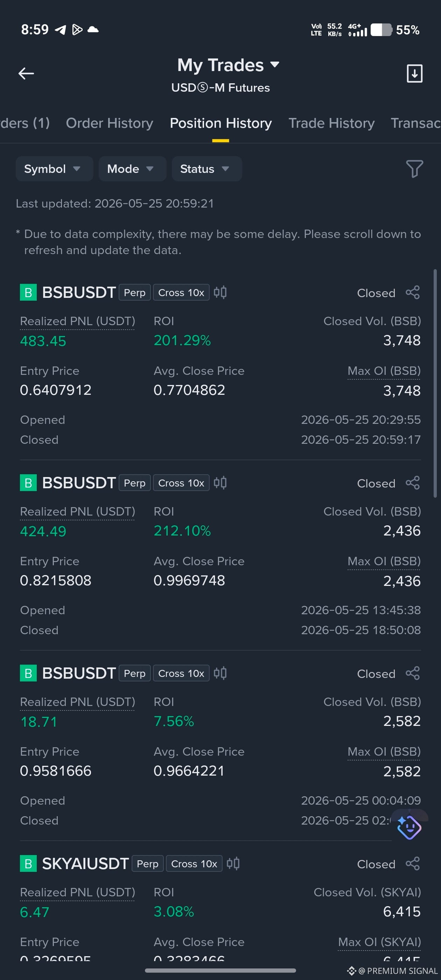The width and height of the screenshot is (441, 980).
Task: Share the first BSBUSDT closed position
Action: 412,293
